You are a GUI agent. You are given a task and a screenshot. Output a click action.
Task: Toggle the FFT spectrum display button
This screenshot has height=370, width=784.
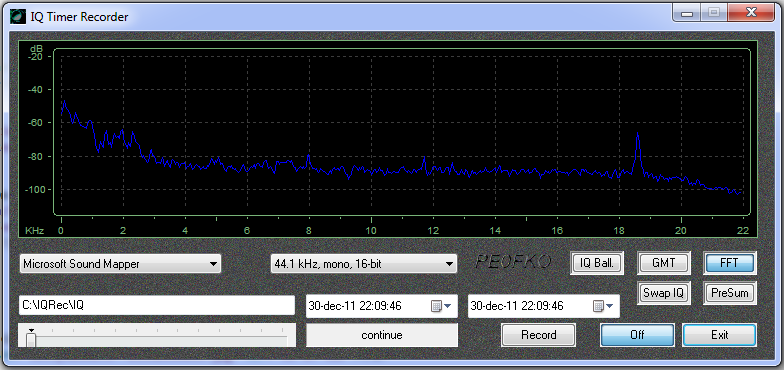[x=730, y=263]
